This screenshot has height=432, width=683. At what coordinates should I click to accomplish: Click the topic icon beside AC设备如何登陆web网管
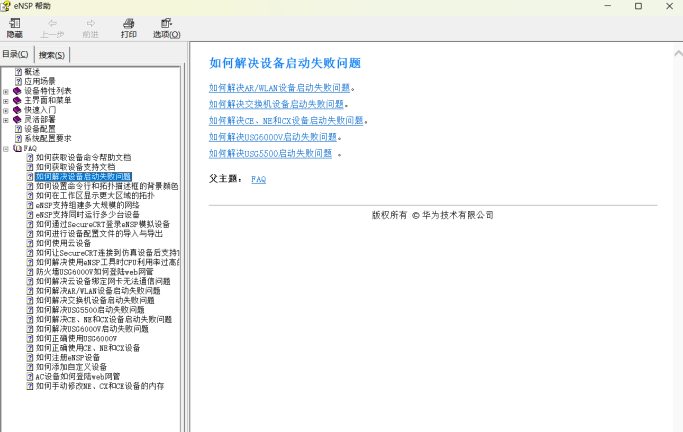tap(30, 377)
